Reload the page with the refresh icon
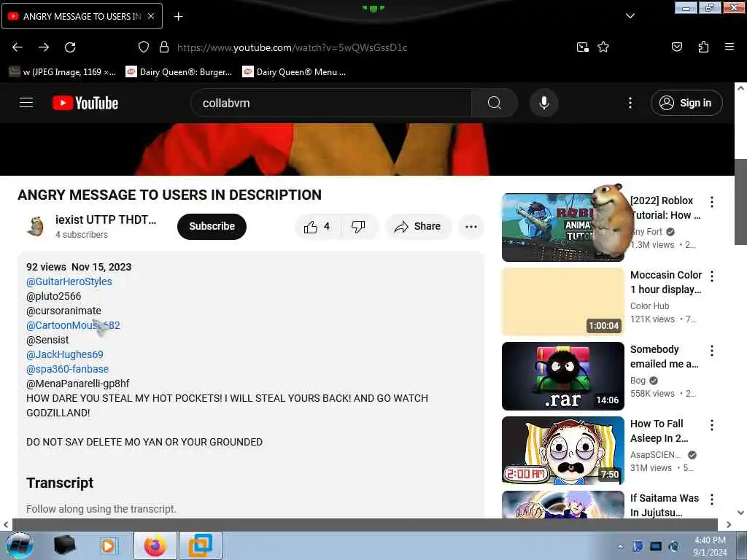The image size is (747, 560). 70,47
